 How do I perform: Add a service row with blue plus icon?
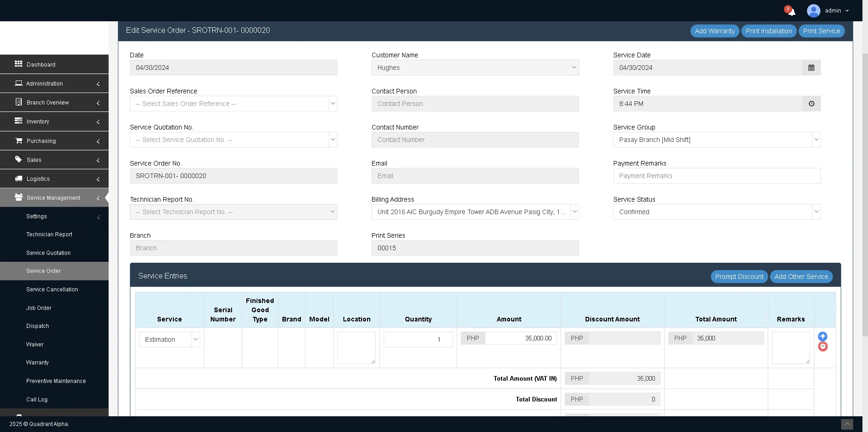tap(823, 337)
